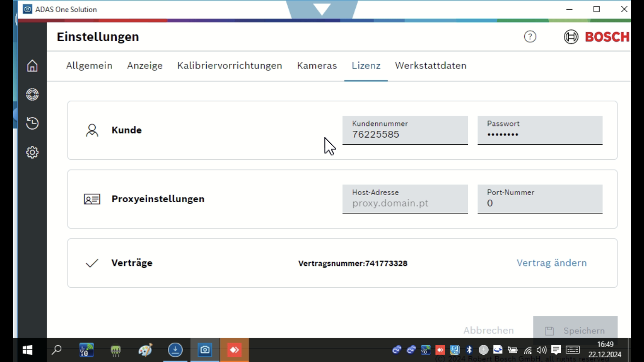The height and width of the screenshot is (362, 644).
Task: Click the Bosch logo
Action: click(x=597, y=37)
